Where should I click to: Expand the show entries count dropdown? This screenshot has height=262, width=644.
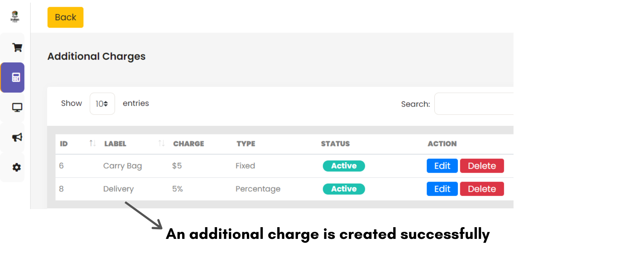pos(102,104)
